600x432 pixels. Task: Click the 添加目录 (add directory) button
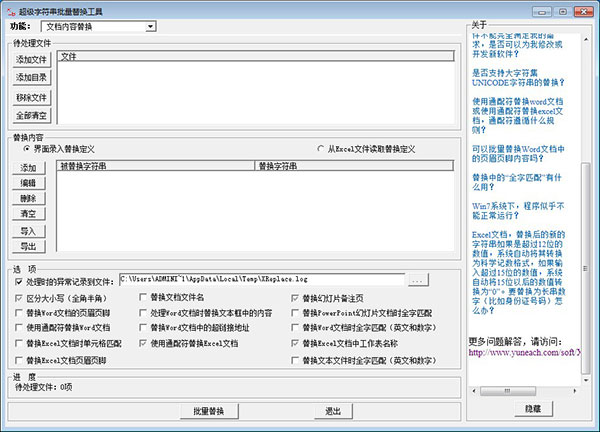click(31, 78)
